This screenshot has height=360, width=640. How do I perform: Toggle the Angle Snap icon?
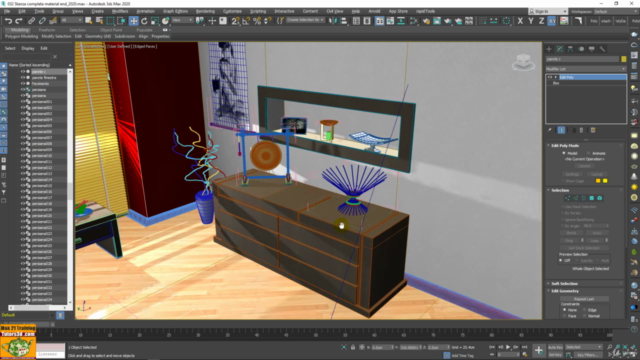coord(246,20)
